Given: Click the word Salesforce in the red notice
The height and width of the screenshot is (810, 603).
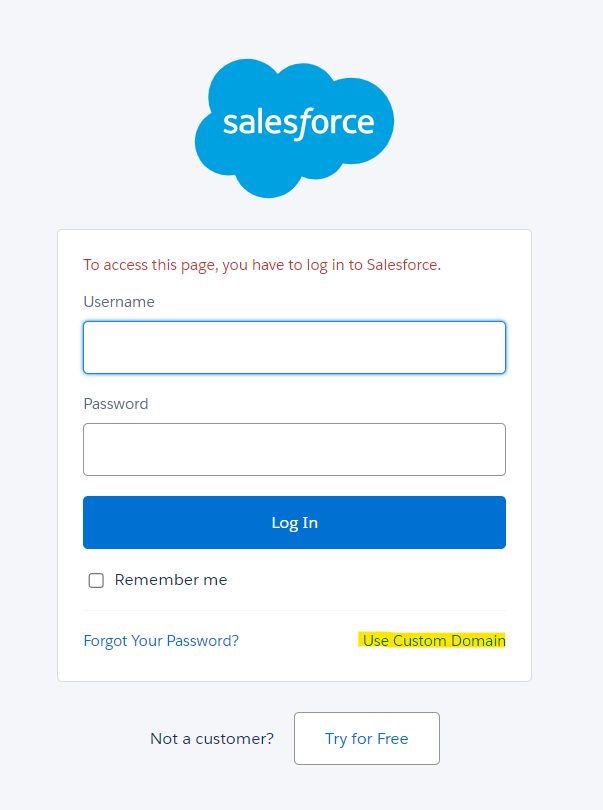Looking at the screenshot, I should coord(402,265).
